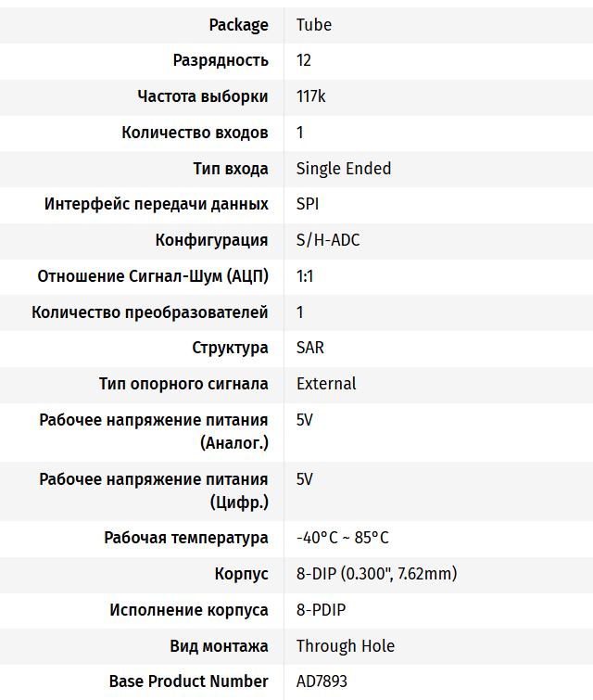This screenshot has height=700, width=593.
Task: Click the 'Package' label cell
Action: [x=238, y=25]
